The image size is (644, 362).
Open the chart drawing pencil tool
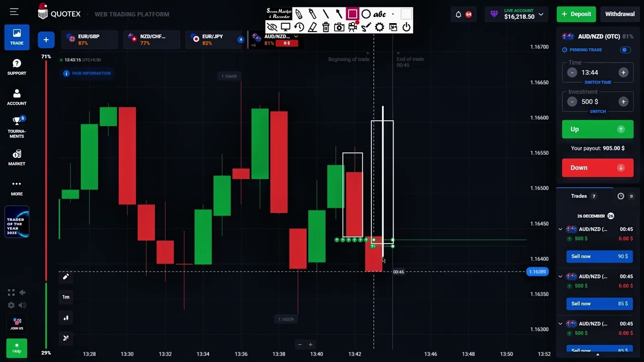pos(66,277)
